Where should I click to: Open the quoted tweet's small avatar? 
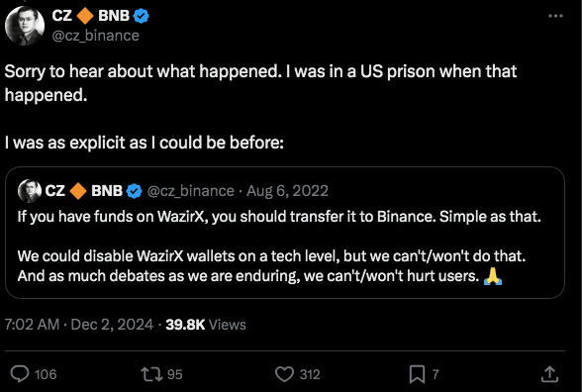coord(30,191)
